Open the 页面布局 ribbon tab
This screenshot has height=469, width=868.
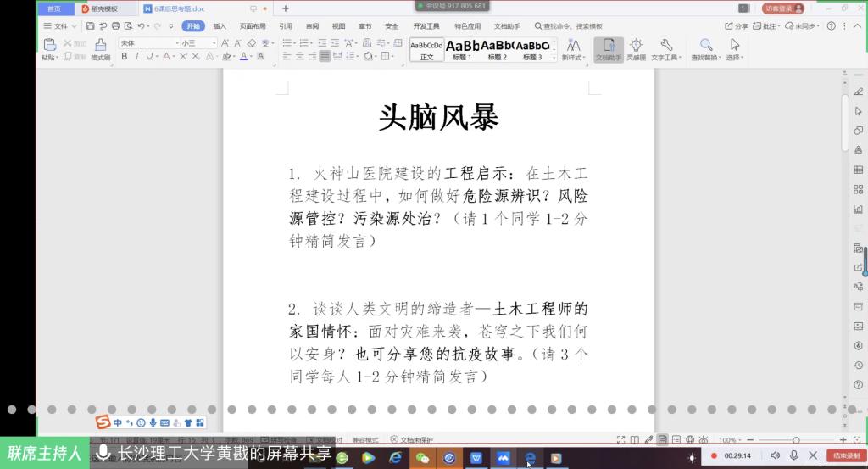252,26
